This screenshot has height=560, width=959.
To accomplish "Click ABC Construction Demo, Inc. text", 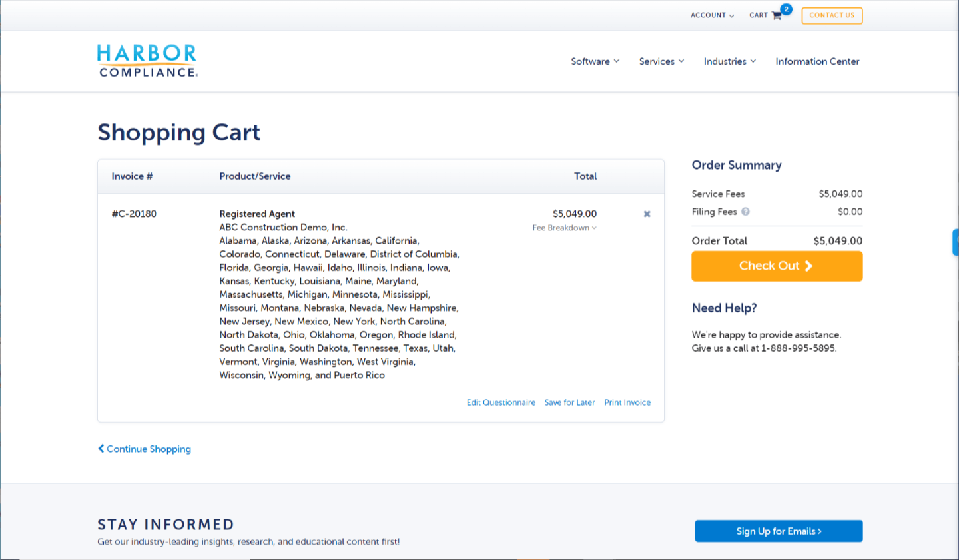I will point(283,227).
